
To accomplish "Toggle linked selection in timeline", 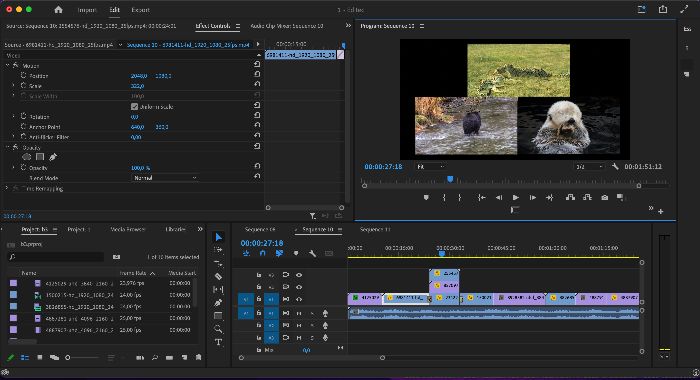I will pos(279,253).
